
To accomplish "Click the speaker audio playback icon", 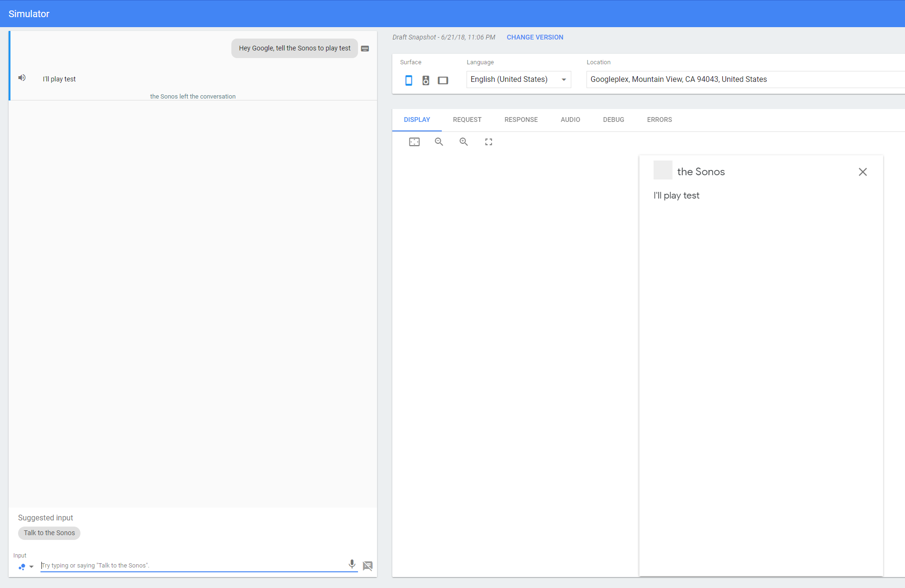I will pos(22,78).
